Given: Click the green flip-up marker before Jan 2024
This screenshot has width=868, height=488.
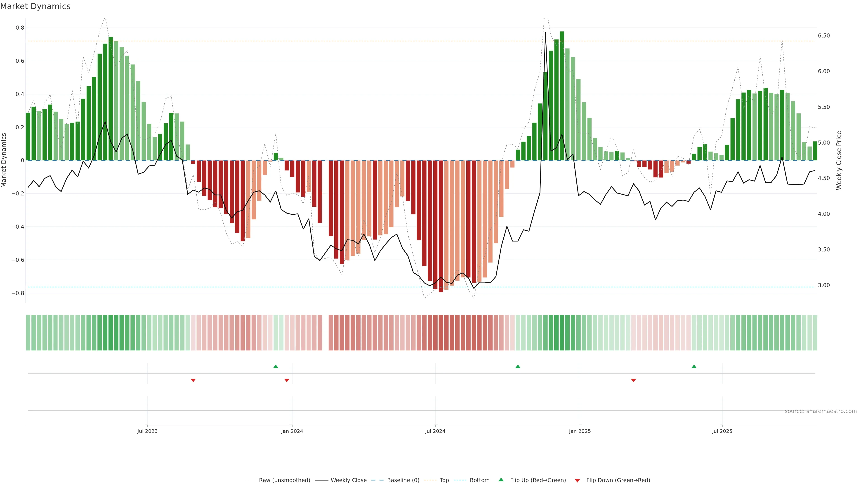Looking at the screenshot, I should click(276, 366).
